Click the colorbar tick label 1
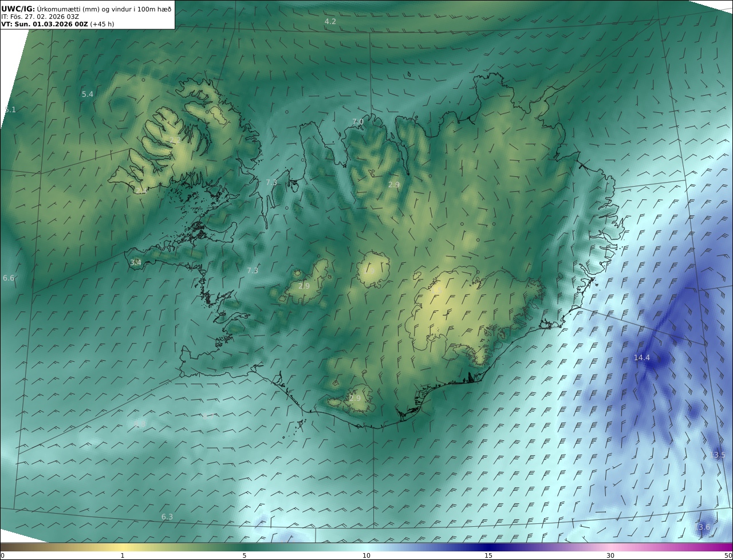 [x=123, y=555]
